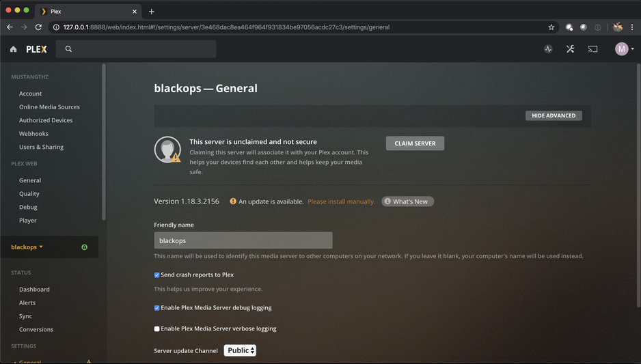Open the user avatar M menu
The width and height of the screenshot is (641, 364).
pyautogui.click(x=621, y=49)
